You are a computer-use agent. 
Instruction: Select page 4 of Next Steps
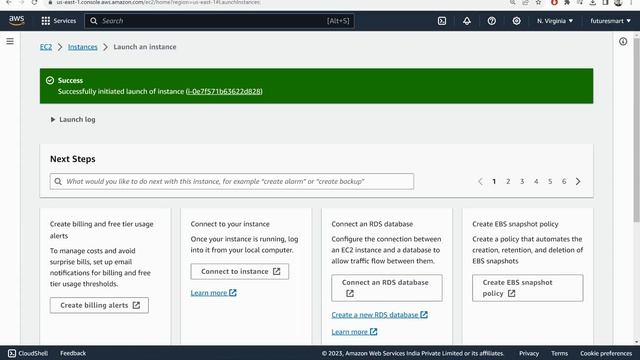[536, 181]
